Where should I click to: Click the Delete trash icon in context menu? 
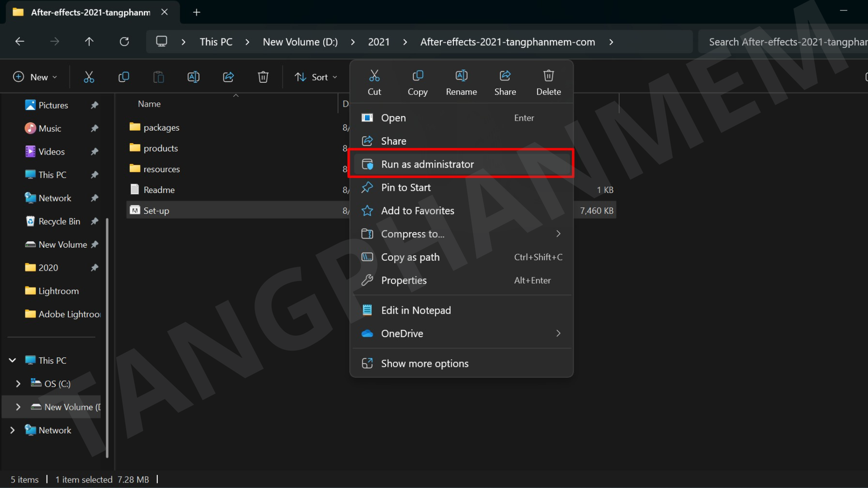548,76
